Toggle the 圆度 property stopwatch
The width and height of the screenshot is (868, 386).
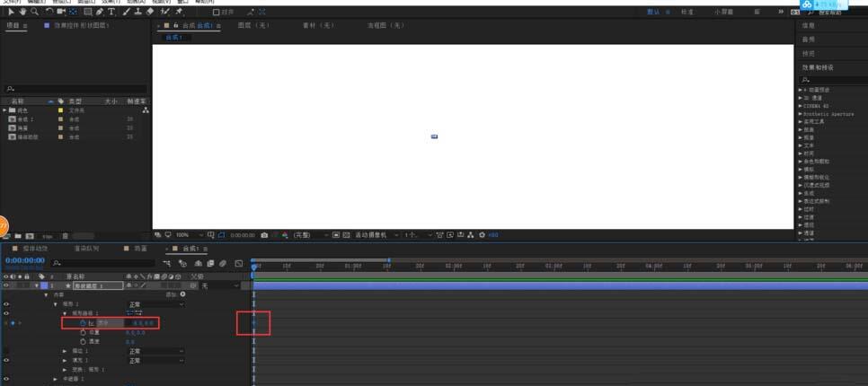[x=83, y=342]
